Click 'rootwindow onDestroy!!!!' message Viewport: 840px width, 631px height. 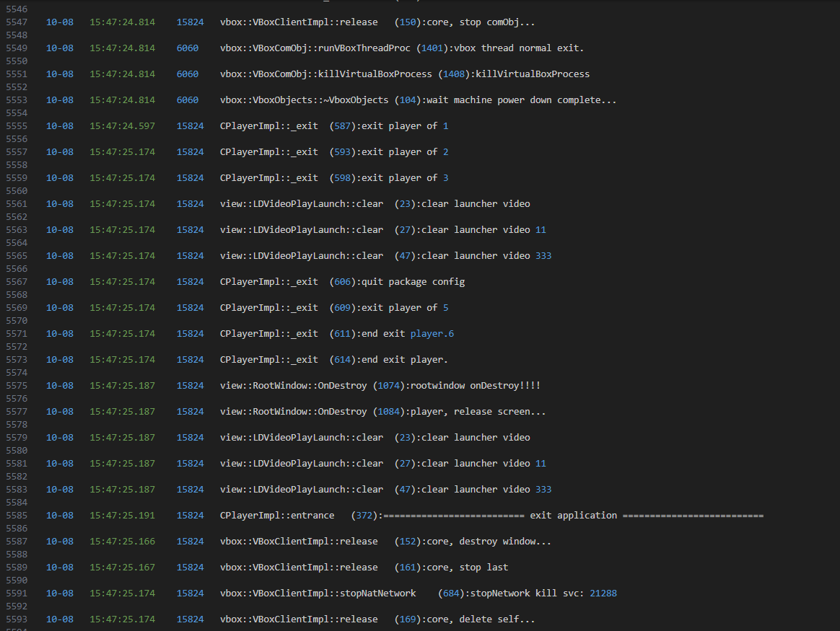[475, 386]
